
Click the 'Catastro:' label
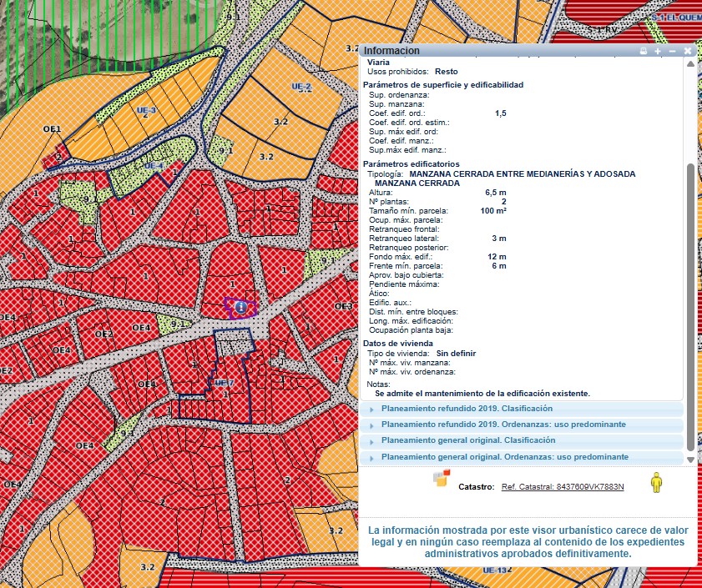pyautogui.click(x=477, y=487)
